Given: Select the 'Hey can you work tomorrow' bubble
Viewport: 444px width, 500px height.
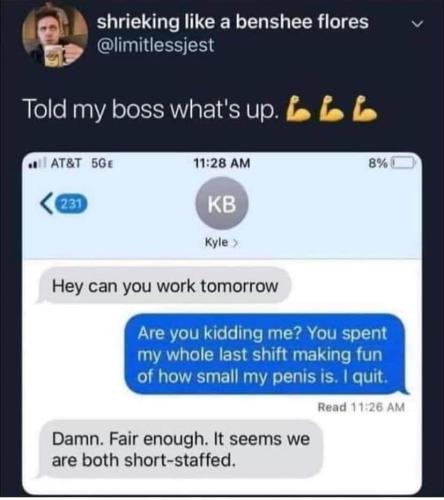Looking at the screenshot, I should (163, 286).
